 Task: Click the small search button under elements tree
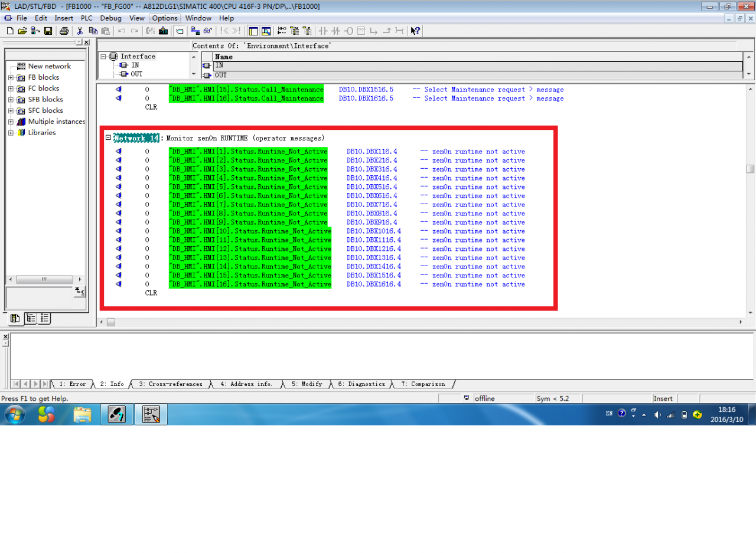[x=80, y=291]
